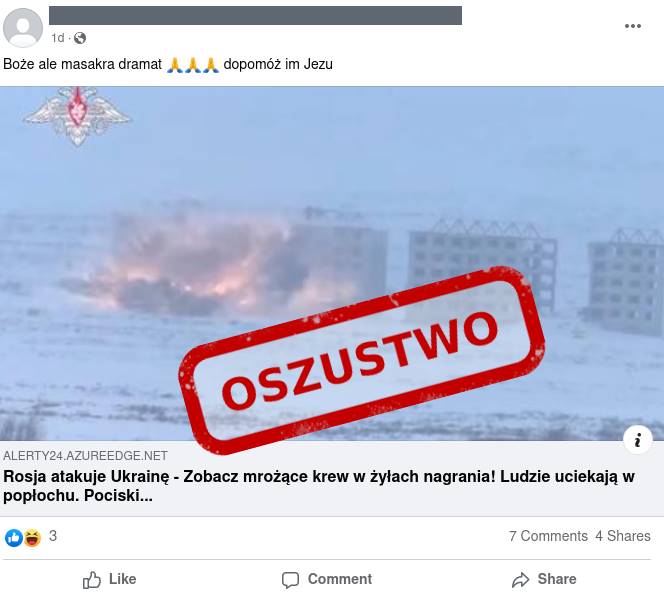
Task: Open the link info 'i' icon
Action: pos(637,440)
